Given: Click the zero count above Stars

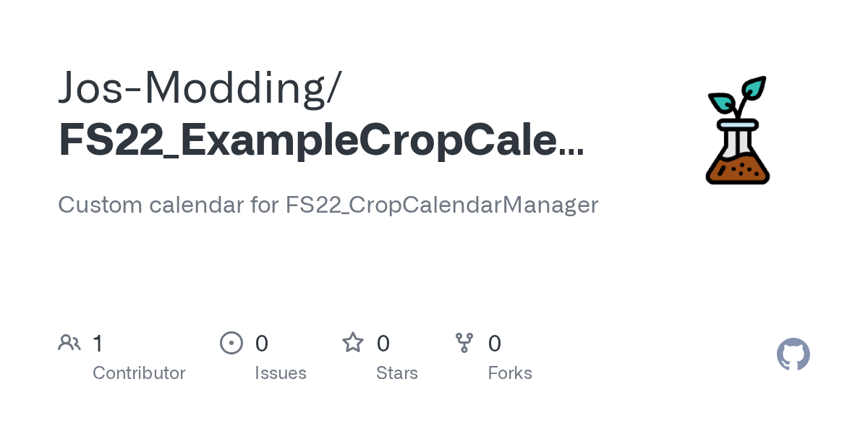Looking at the screenshot, I should coord(383,343).
